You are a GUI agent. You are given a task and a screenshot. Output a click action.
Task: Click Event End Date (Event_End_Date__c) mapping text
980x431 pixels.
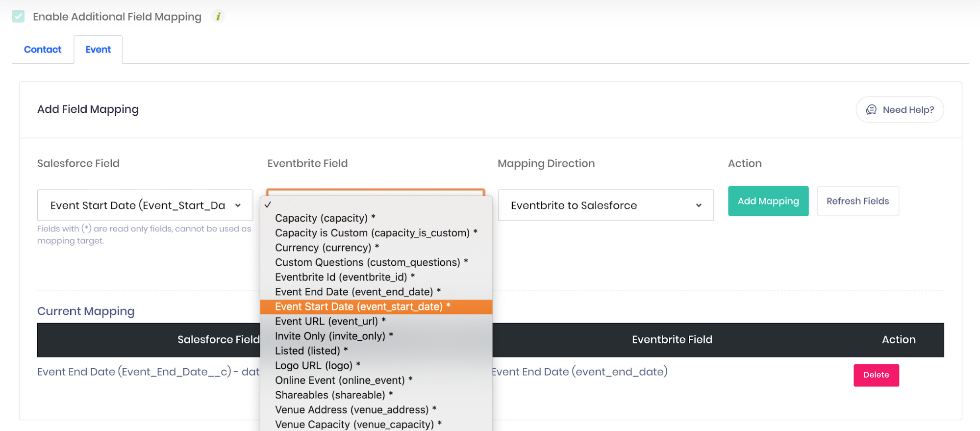coord(149,372)
